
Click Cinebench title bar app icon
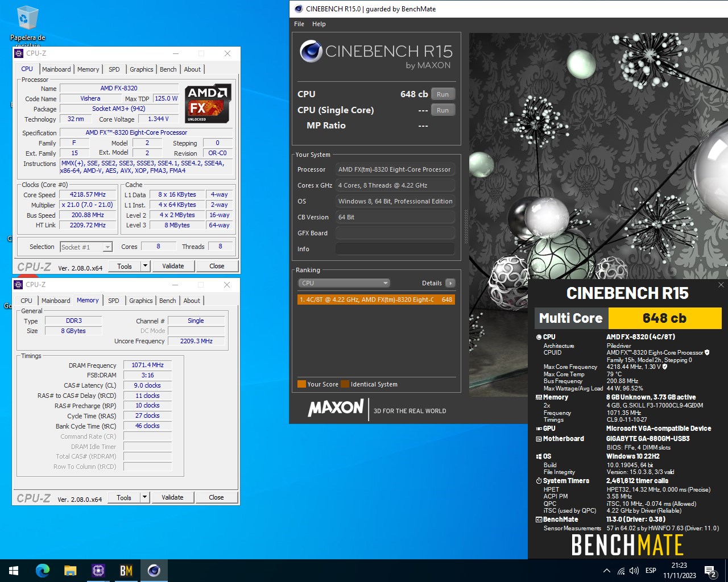[298, 9]
